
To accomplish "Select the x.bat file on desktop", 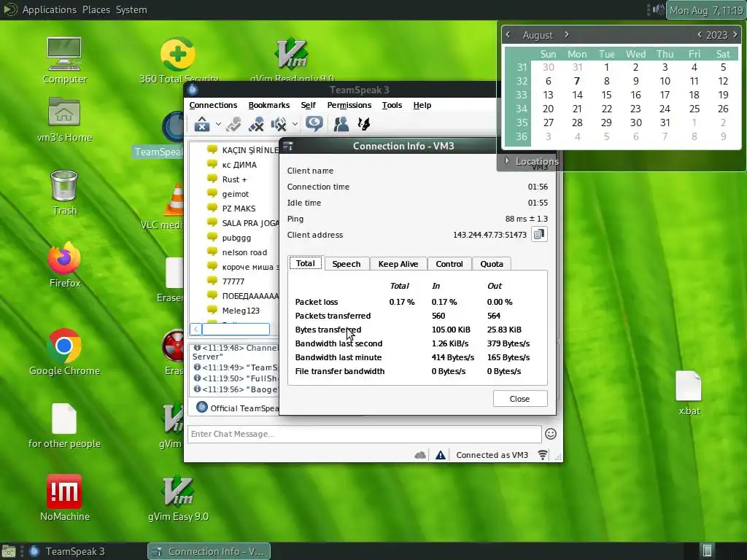I will (689, 393).
